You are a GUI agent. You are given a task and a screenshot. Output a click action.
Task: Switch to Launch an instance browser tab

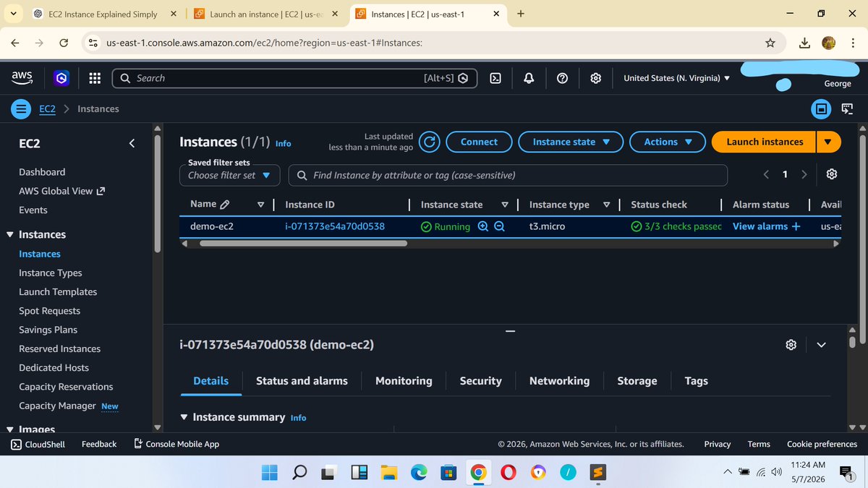265,14
